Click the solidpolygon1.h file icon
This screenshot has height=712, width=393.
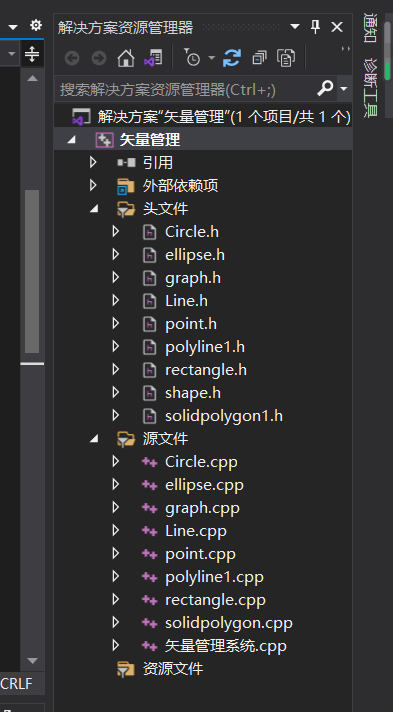[149, 416]
